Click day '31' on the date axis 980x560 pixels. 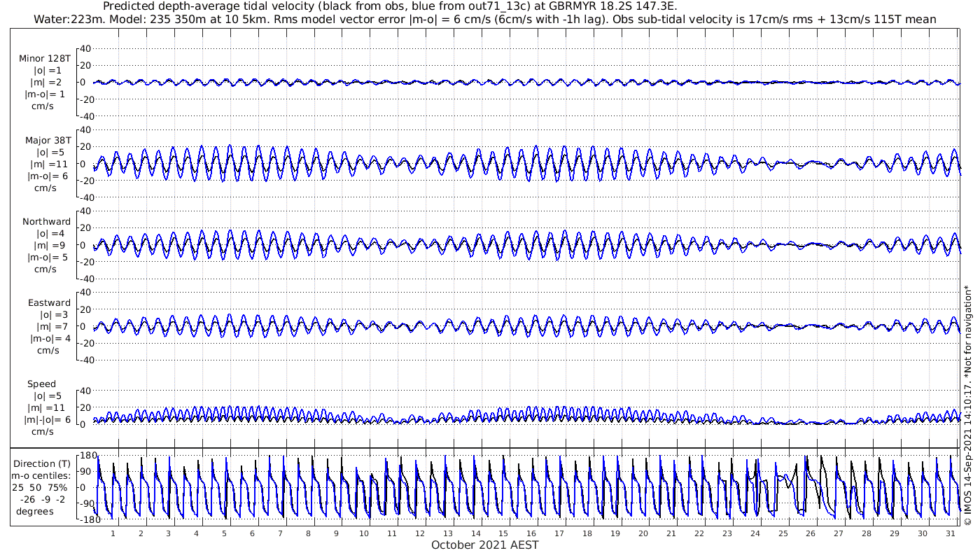(x=951, y=533)
